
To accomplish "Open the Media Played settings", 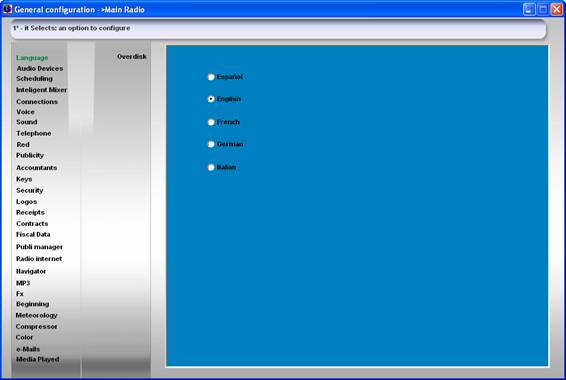I will click(38, 359).
